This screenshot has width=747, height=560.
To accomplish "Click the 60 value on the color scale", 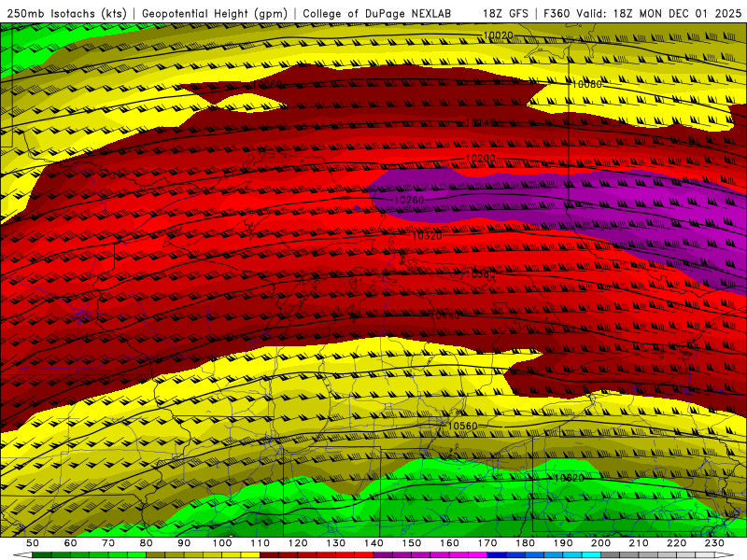I will coord(70,543).
